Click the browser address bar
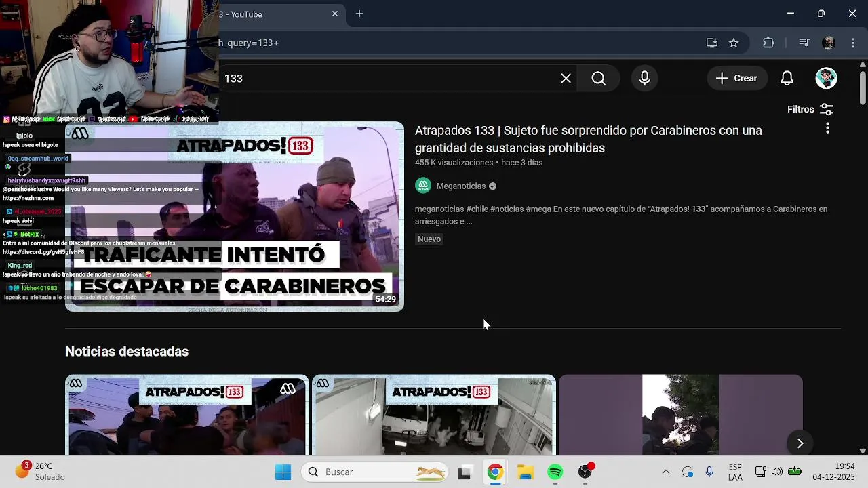Viewport: 868px width, 488px height. pos(454,43)
